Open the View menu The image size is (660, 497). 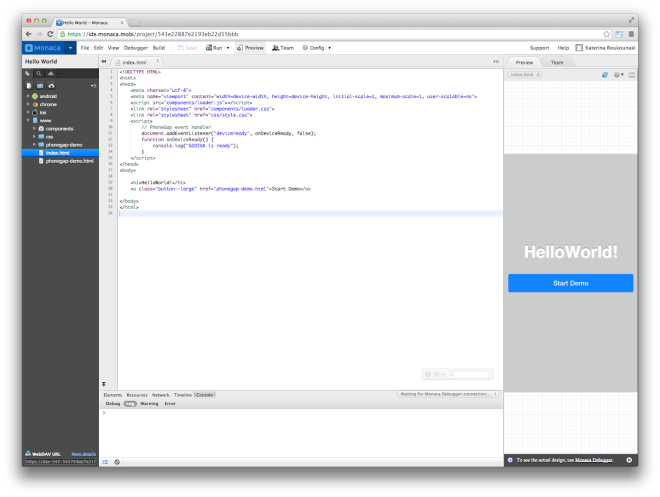tap(113, 48)
